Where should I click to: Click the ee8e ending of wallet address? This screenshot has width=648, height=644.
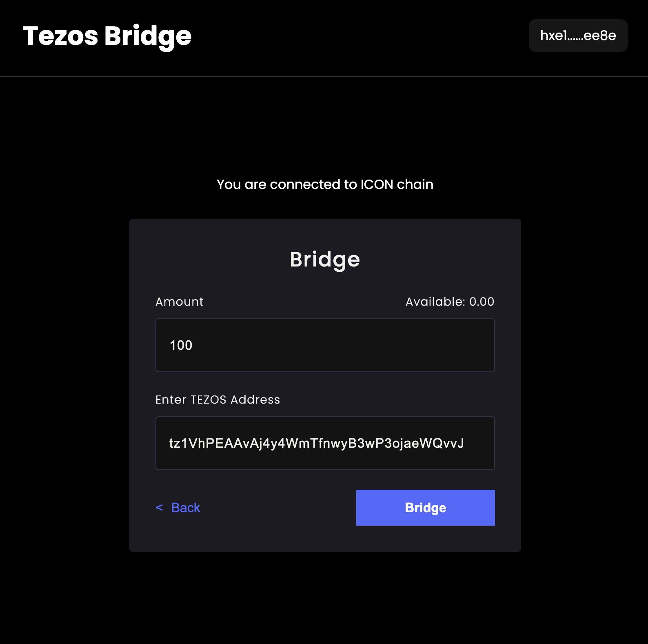tap(599, 36)
